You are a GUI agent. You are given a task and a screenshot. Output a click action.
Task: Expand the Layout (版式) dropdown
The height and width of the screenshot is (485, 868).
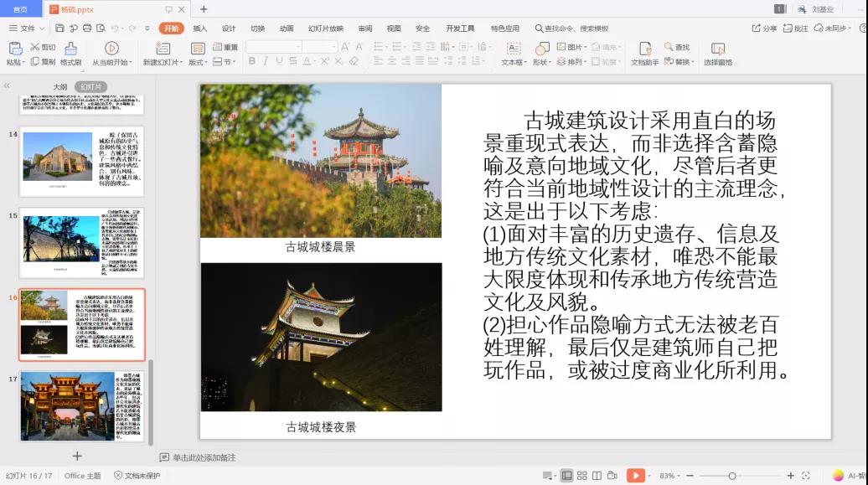point(199,62)
